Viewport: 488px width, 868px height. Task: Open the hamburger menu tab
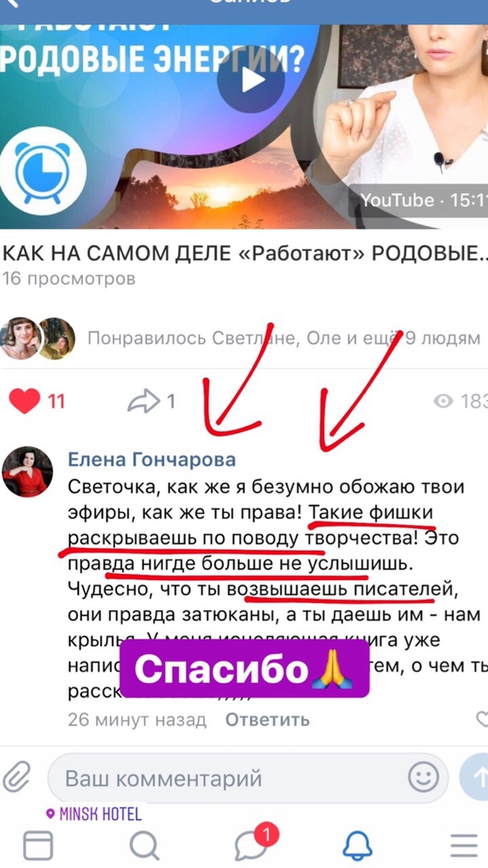tap(464, 845)
